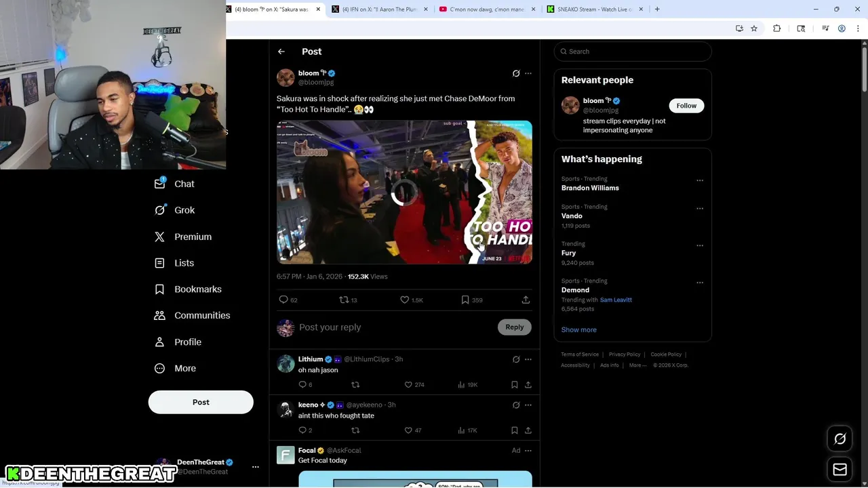Play the Sakura video thumbnail
This screenshot has width=868, height=488.
click(x=404, y=192)
